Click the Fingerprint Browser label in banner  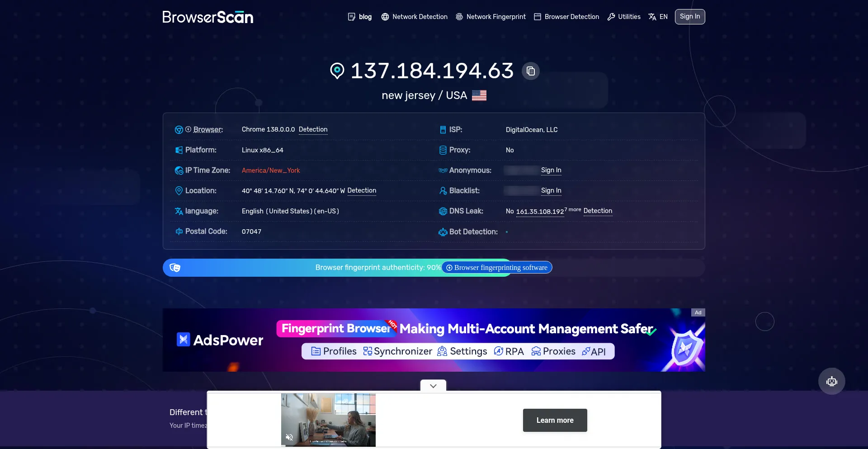(336, 329)
